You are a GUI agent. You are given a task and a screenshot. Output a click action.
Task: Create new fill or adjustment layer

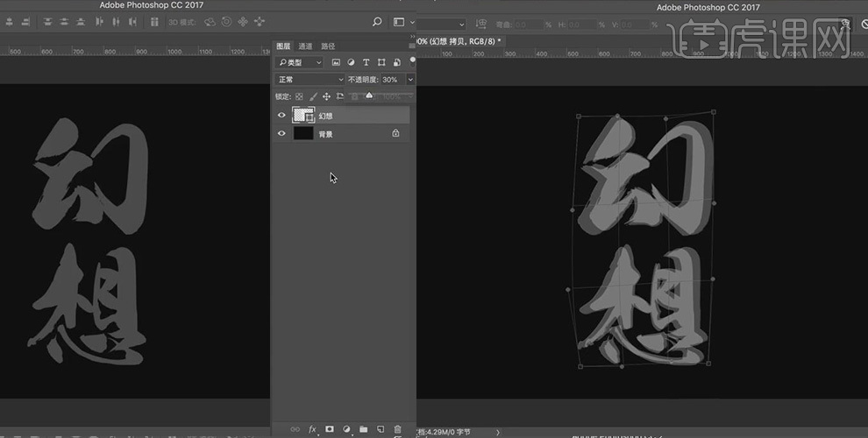tap(346, 429)
